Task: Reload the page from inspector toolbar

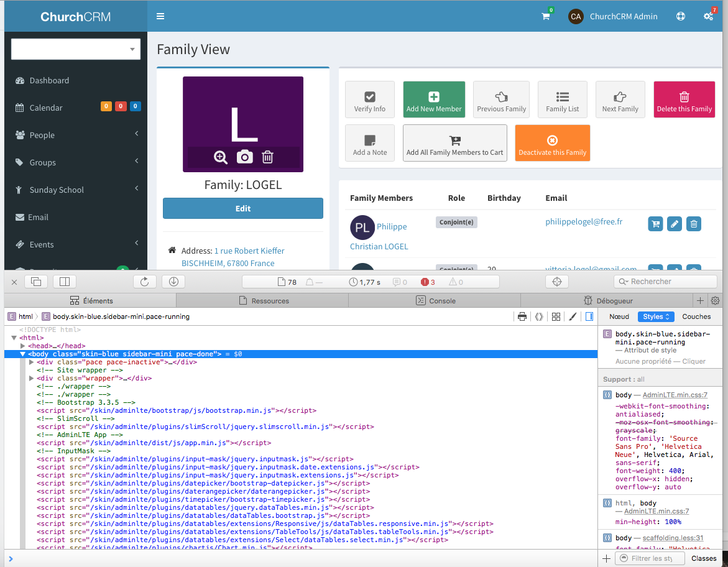Action: click(x=144, y=282)
